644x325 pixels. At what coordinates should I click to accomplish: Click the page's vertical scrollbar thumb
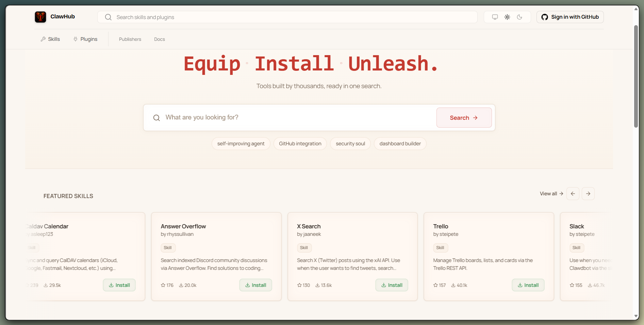(x=636, y=77)
